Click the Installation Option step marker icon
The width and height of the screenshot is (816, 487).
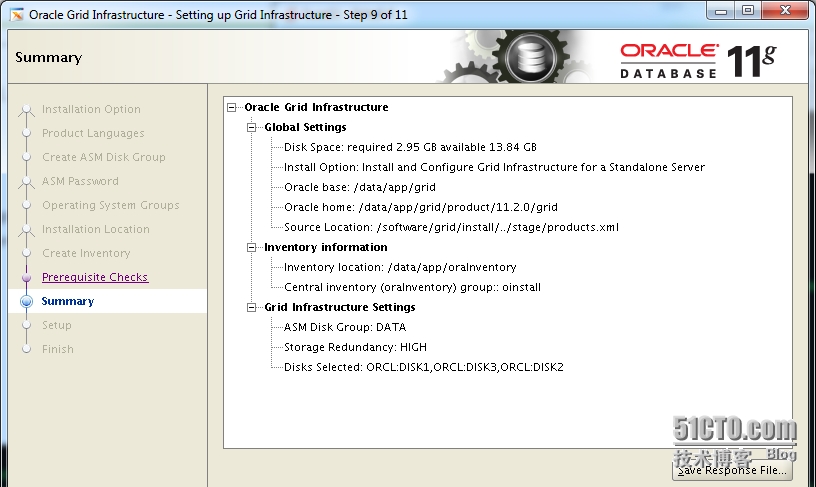[x=27, y=110]
